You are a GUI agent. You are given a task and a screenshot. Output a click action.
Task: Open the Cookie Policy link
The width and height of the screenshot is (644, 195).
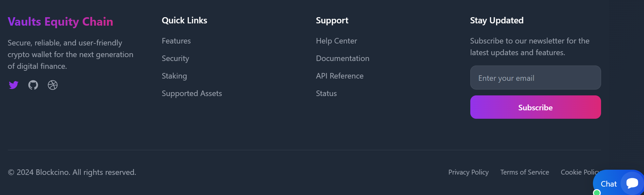(x=577, y=172)
